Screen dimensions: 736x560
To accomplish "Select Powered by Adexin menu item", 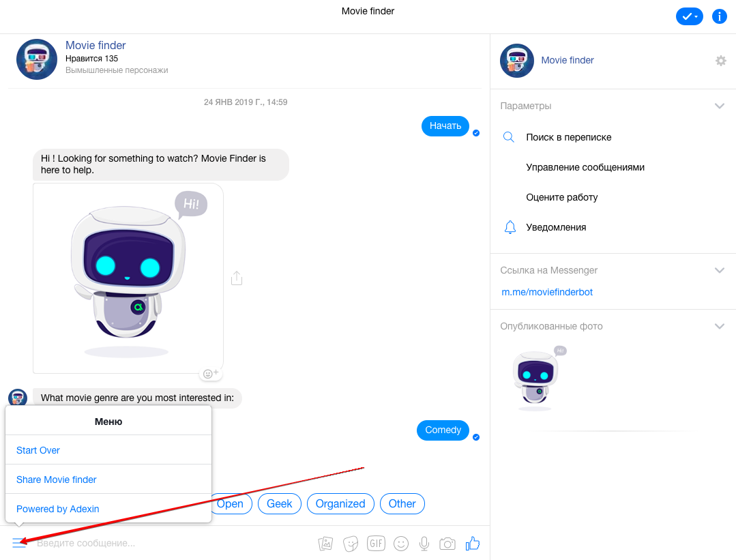I will pyautogui.click(x=108, y=508).
